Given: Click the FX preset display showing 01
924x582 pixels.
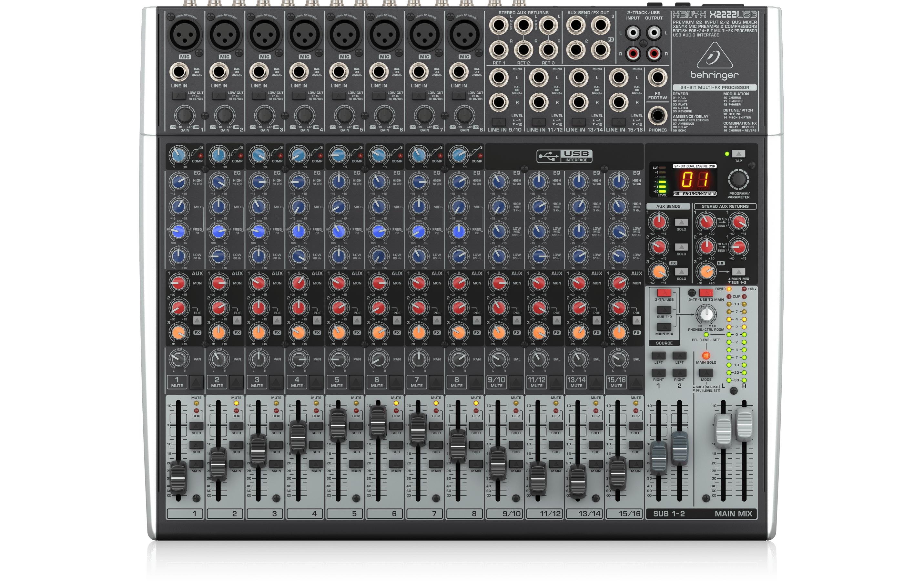Looking at the screenshot, I should (x=695, y=180).
